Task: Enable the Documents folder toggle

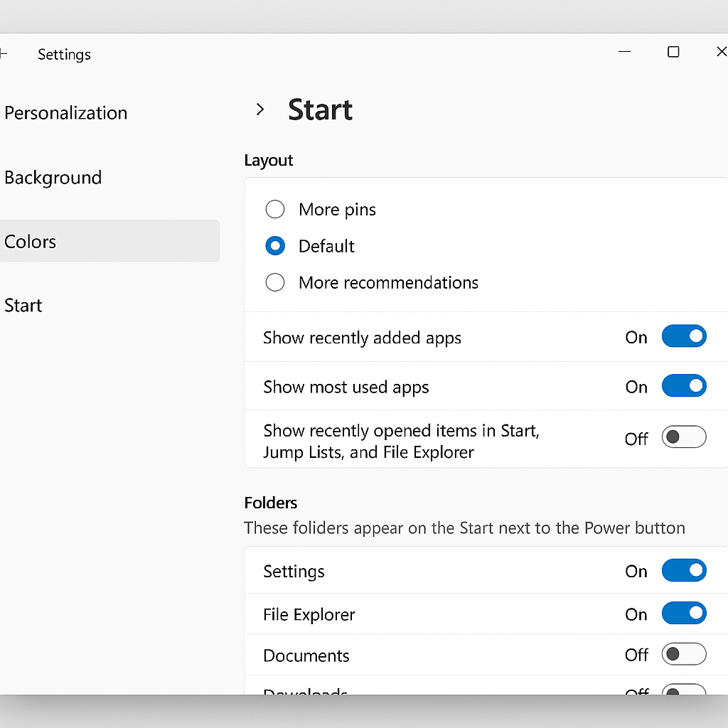Action: coord(684,654)
